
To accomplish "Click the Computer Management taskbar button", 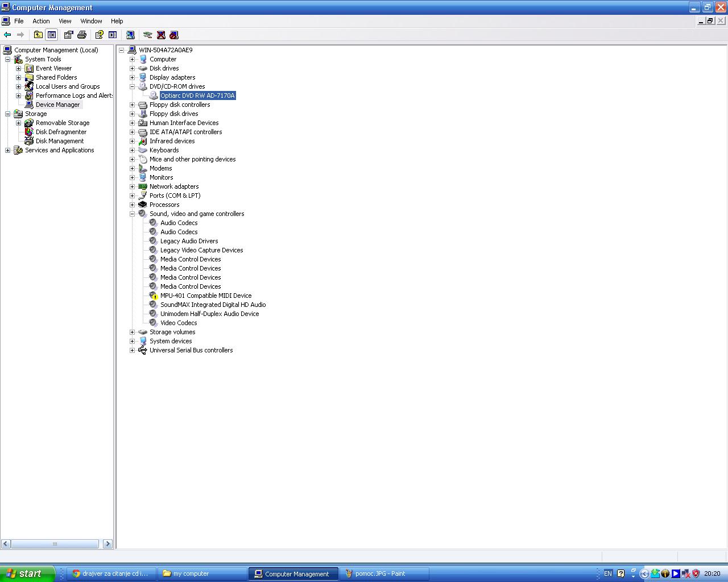I will (x=293, y=573).
